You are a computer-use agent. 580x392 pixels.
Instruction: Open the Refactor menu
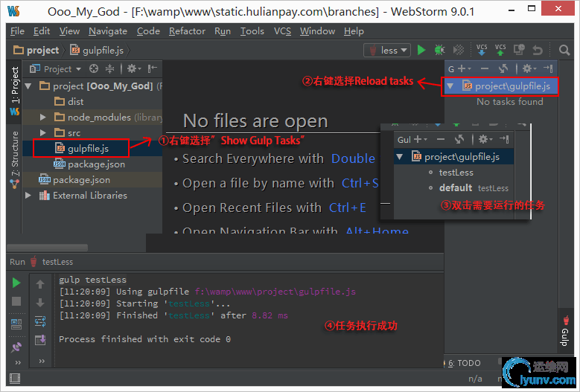tap(187, 31)
